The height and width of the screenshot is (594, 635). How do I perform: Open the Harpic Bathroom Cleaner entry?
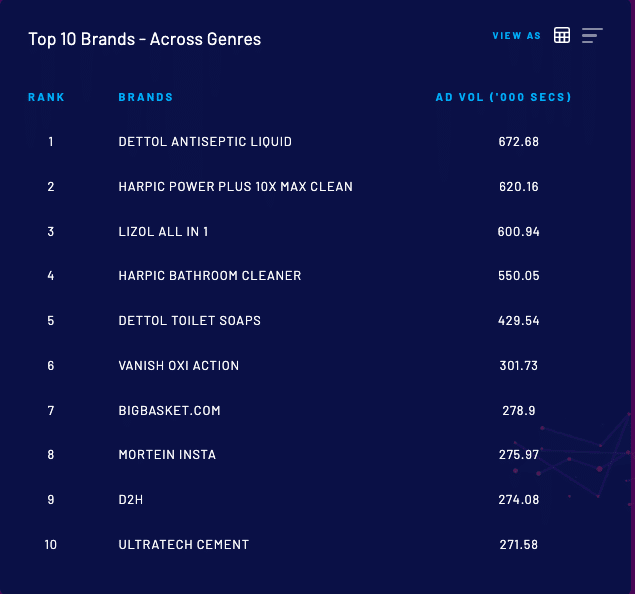pos(209,276)
